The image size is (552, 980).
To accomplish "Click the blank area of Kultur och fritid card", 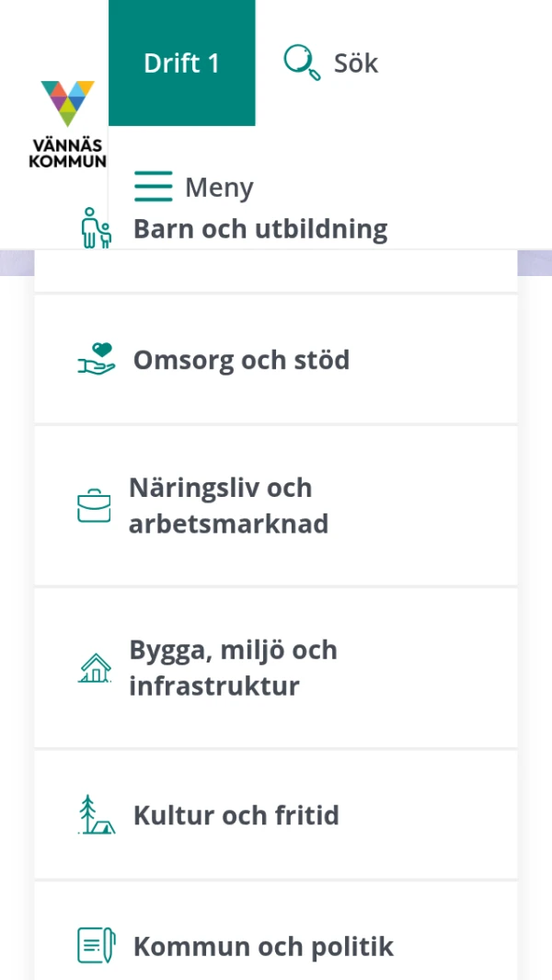I will click(432, 815).
